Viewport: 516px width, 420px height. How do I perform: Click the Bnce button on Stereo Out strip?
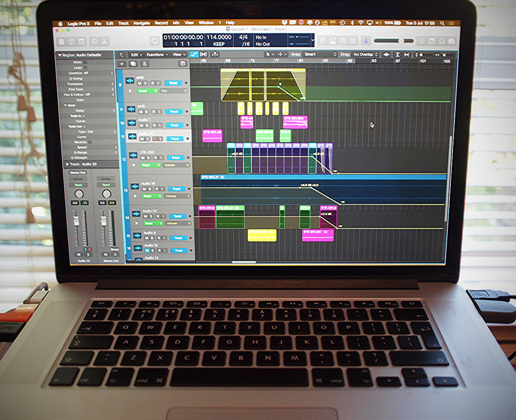pos(115,249)
